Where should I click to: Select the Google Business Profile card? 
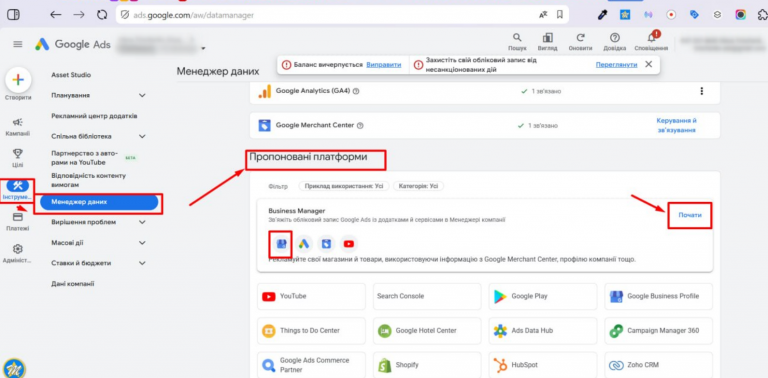point(659,296)
